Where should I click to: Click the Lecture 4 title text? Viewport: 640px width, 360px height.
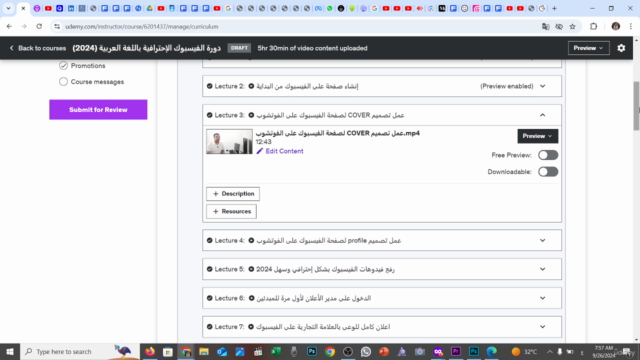pyautogui.click(x=329, y=240)
